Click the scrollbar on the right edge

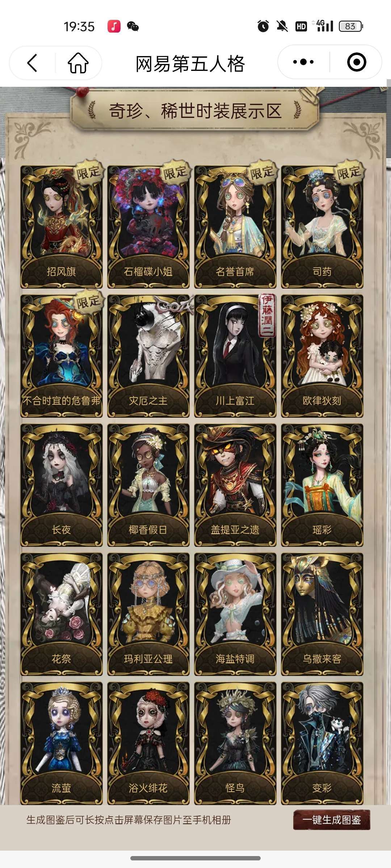click(x=389, y=119)
